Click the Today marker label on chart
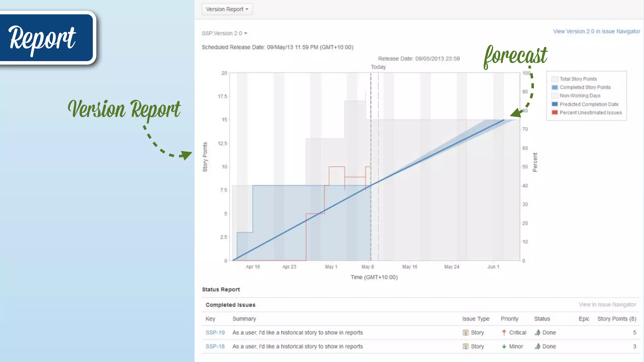Image resolution: width=644 pixels, height=362 pixels. 378,67
